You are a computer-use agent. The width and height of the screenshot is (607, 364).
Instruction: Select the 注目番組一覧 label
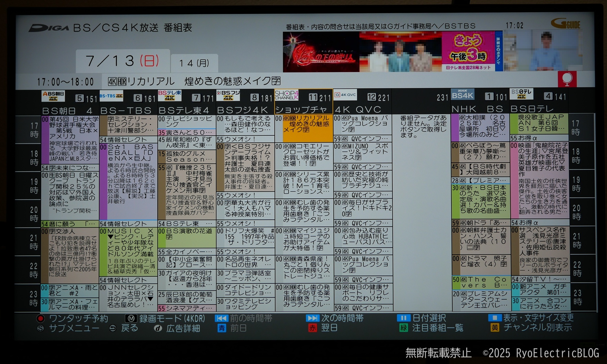coord(437,328)
